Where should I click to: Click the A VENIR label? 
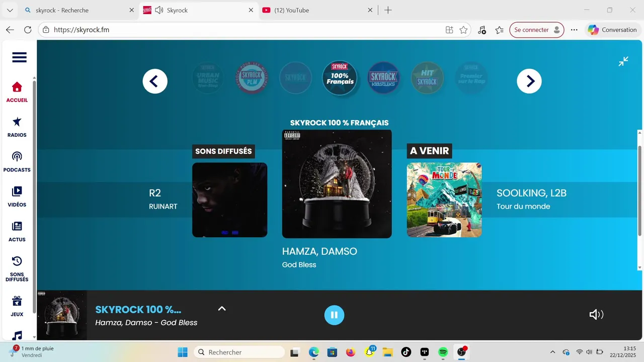point(429,151)
